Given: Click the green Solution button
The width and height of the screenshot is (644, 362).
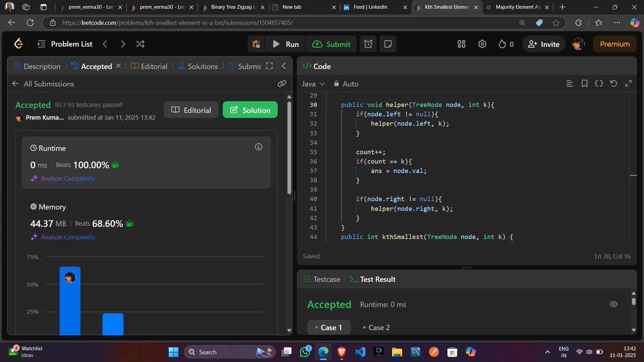Looking at the screenshot, I should point(250,110).
